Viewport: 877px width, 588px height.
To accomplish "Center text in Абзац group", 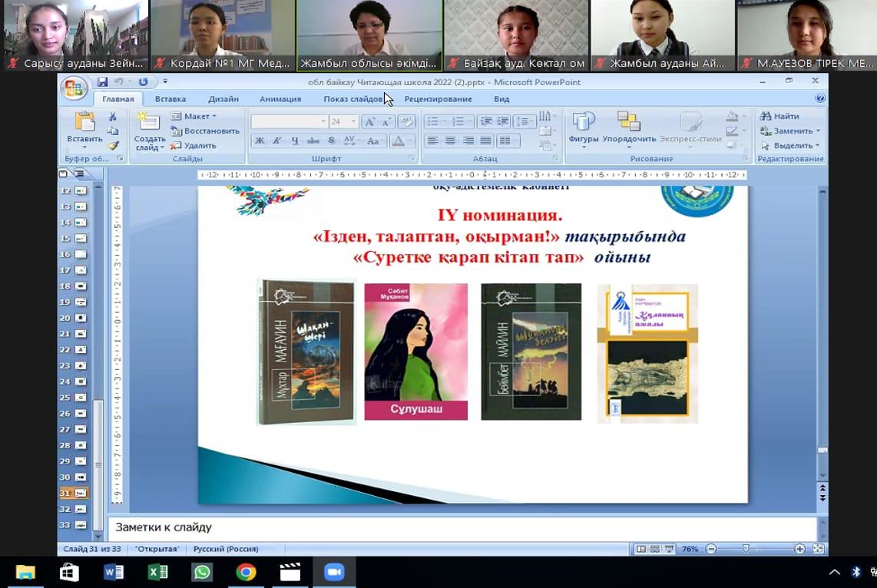I will [450, 140].
